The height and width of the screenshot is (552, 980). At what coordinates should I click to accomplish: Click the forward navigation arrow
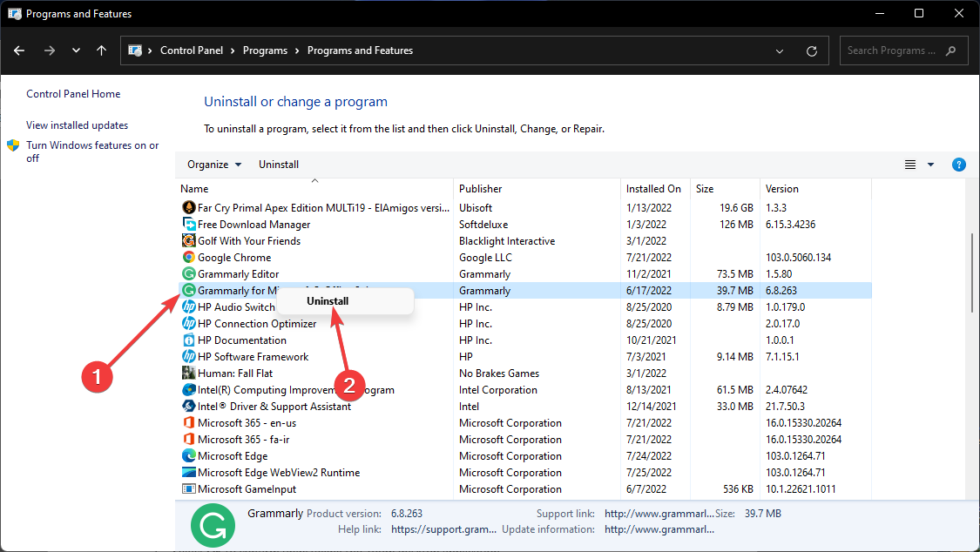50,50
